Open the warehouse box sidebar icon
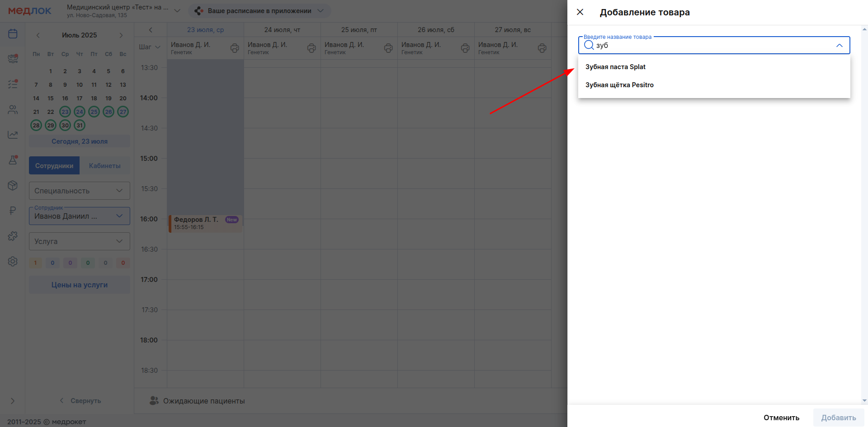This screenshot has width=868, height=427. tap(13, 185)
